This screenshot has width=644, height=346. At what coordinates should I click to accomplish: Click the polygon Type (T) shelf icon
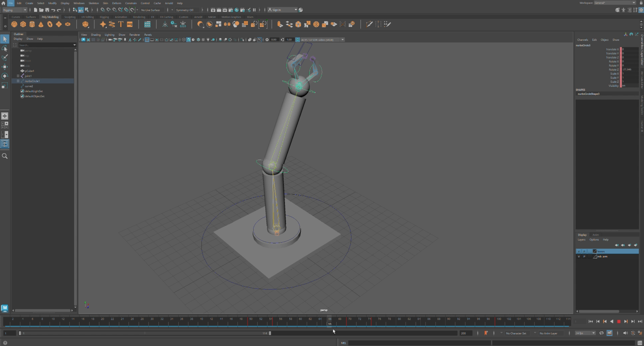[121, 24]
